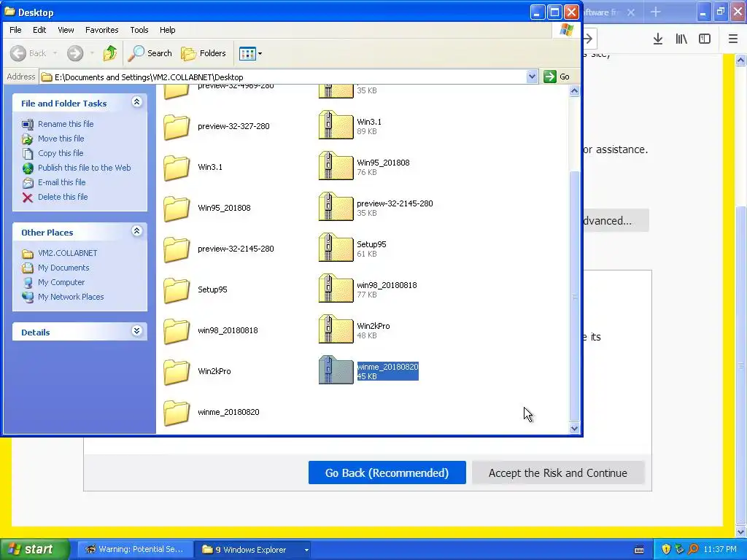Collapse the File and Folder Tasks panel

click(x=136, y=102)
